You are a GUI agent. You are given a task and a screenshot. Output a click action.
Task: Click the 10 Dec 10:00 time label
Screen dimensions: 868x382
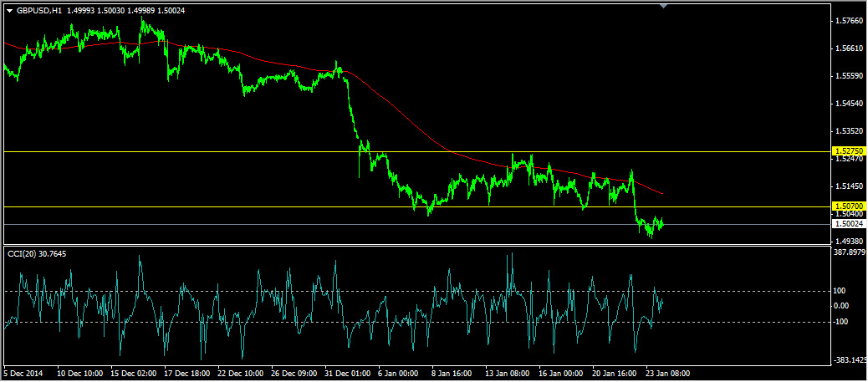point(81,373)
